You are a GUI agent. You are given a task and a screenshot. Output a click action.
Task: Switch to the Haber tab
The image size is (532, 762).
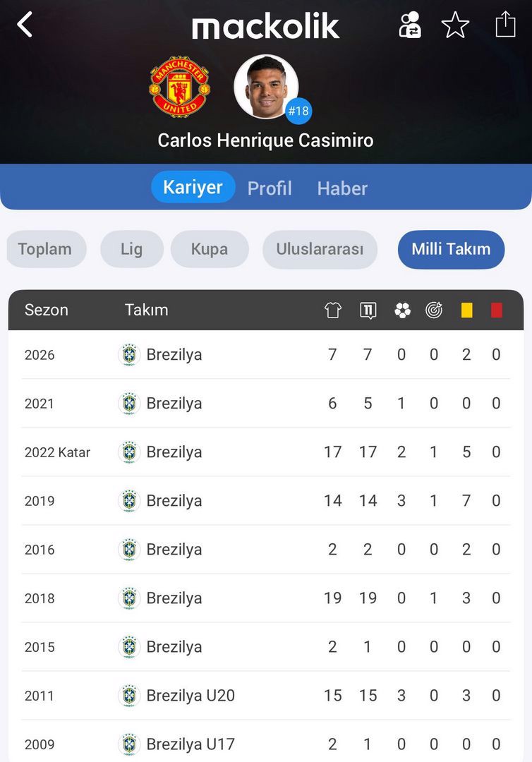click(342, 188)
